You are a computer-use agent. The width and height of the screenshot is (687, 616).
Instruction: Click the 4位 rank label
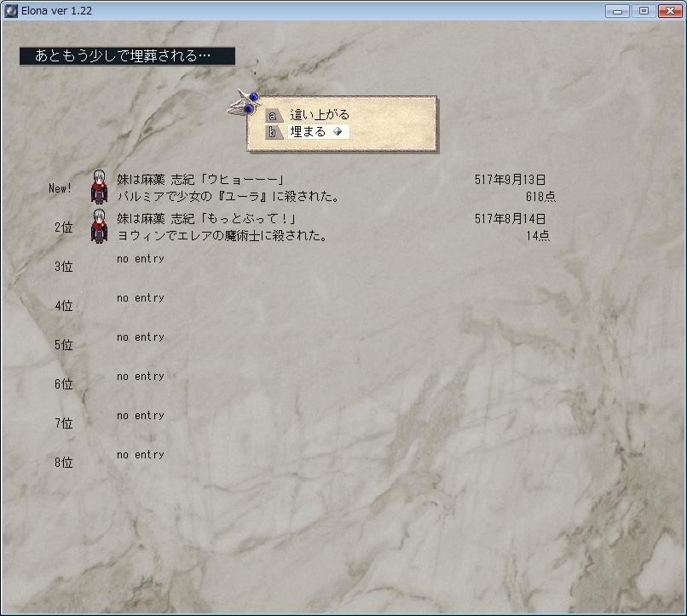click(x=64, y=306)
